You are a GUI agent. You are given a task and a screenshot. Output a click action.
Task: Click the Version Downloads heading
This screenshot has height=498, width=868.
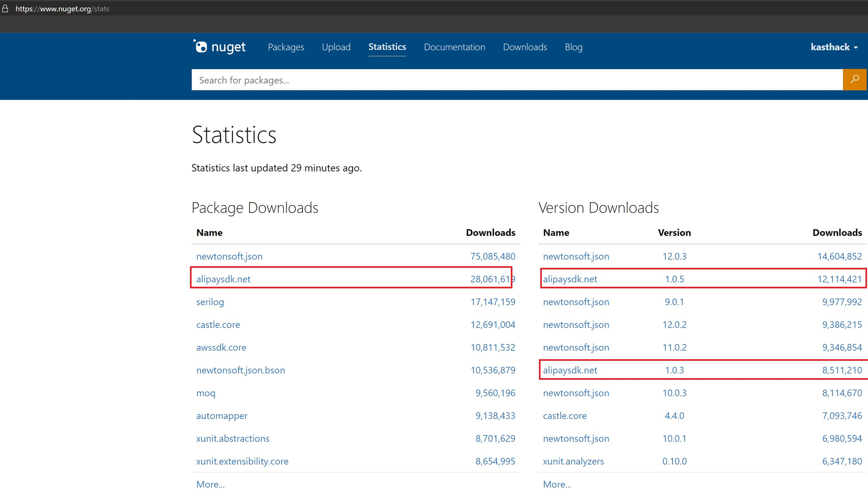[x=598, y=208]
